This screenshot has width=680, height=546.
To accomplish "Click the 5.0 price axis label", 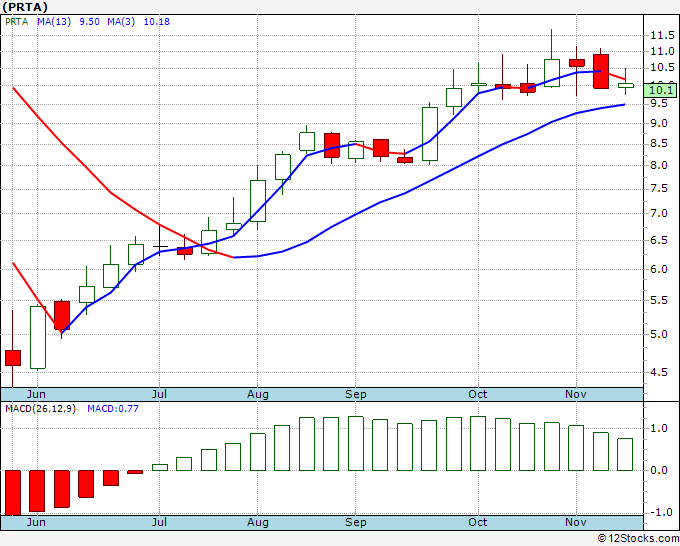I will tap(659, 334).
